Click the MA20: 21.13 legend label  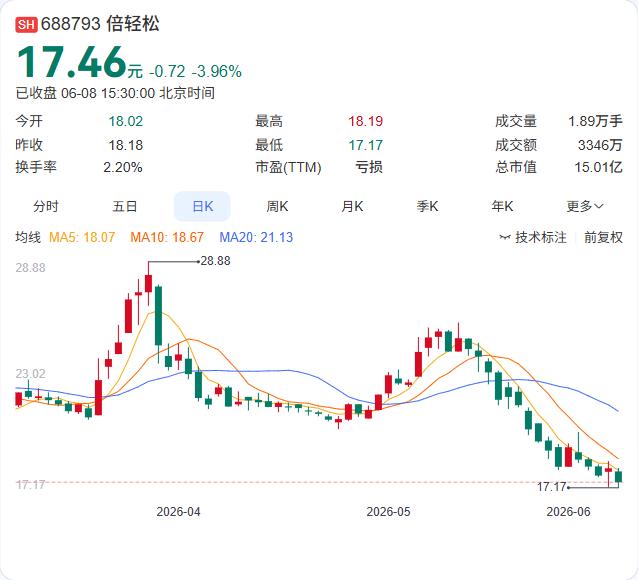[x=256, y=237]
